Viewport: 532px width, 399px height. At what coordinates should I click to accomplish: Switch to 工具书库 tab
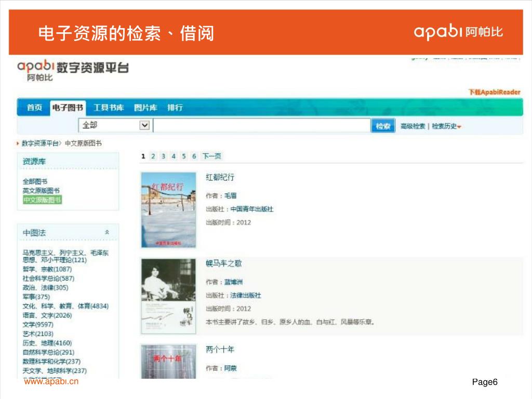click(109, 108)
